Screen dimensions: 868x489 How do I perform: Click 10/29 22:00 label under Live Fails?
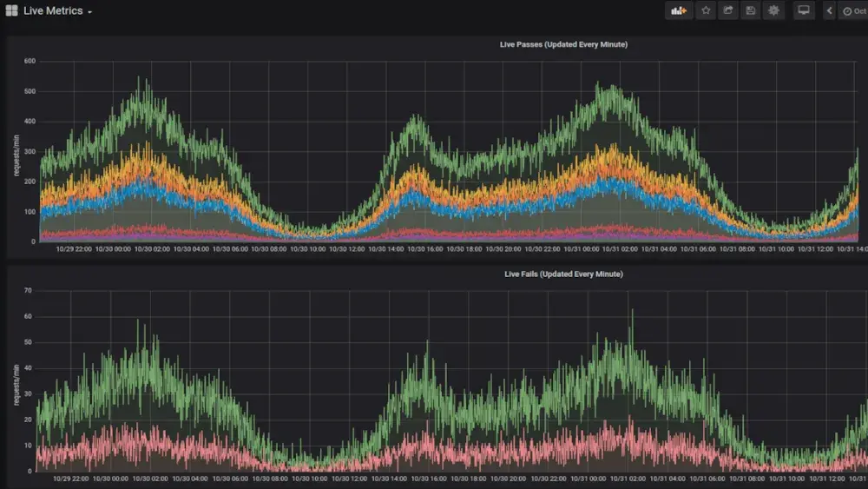coord(71,479)
